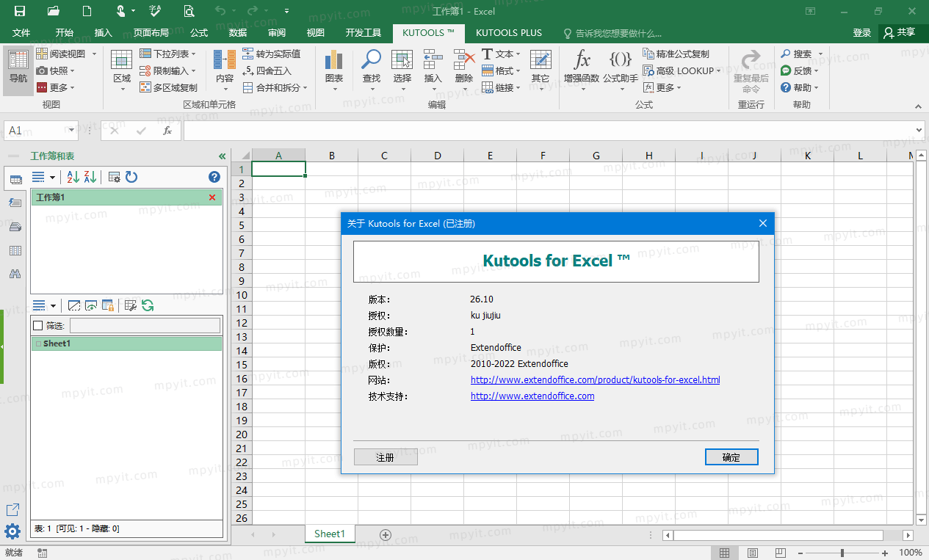
Task: Close 工作簿1 with the red X
Action: click(x=212, y=197)
